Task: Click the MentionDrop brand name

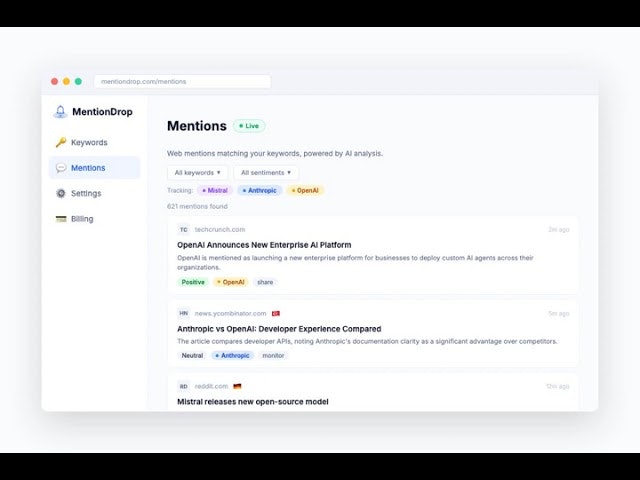Action: tap(102, 112)
